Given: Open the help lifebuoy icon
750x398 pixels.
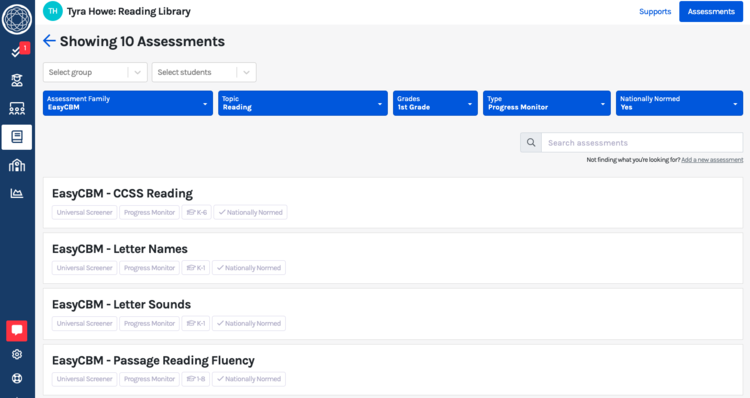Looking at the screenshot, I should (x=17, y=378).
